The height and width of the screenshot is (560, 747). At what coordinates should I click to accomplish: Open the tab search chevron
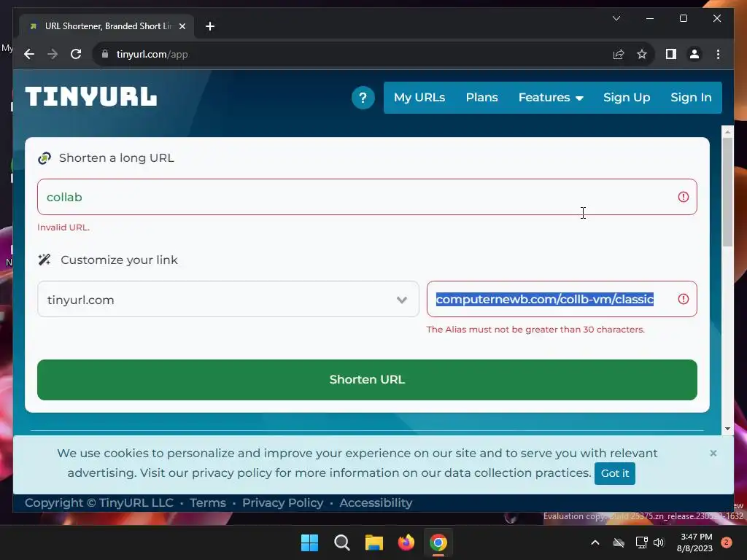click(x=616, y=18)
